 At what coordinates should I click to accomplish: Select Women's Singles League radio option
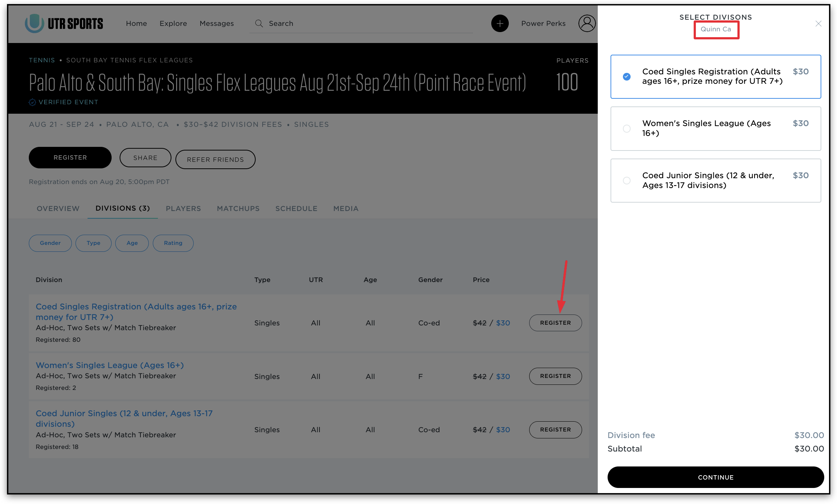click(x=627, y=129)
